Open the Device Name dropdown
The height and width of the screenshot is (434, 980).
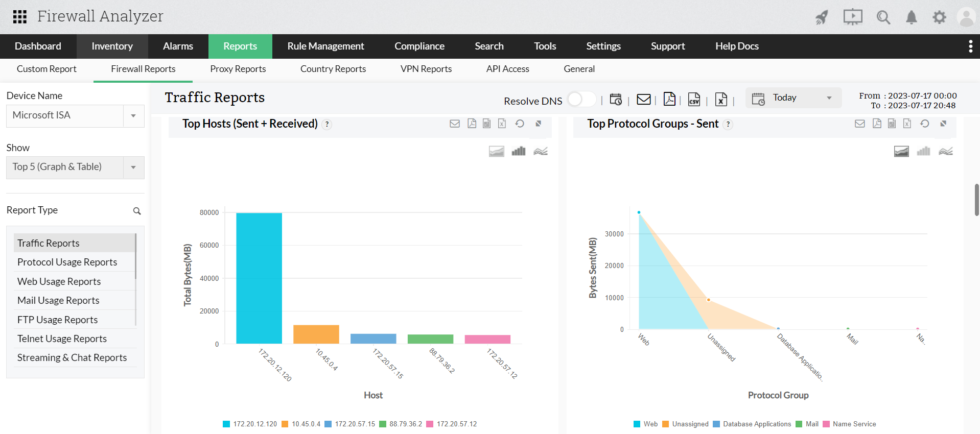(133, 116)
